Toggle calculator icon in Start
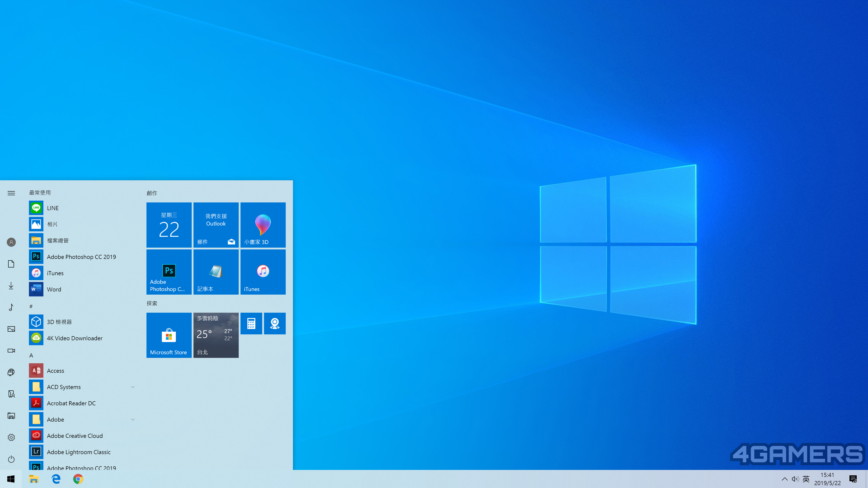The height and width of the screenshot is (488, 868). point(251,323)
